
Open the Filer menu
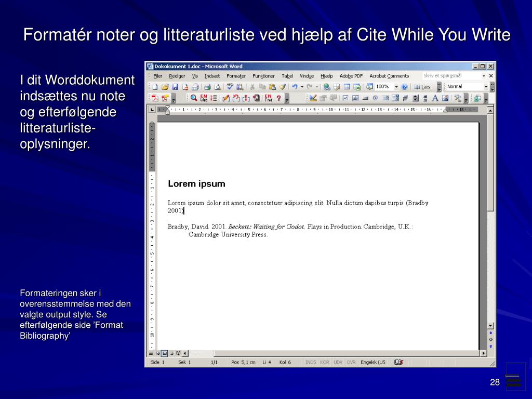(158, 76)
